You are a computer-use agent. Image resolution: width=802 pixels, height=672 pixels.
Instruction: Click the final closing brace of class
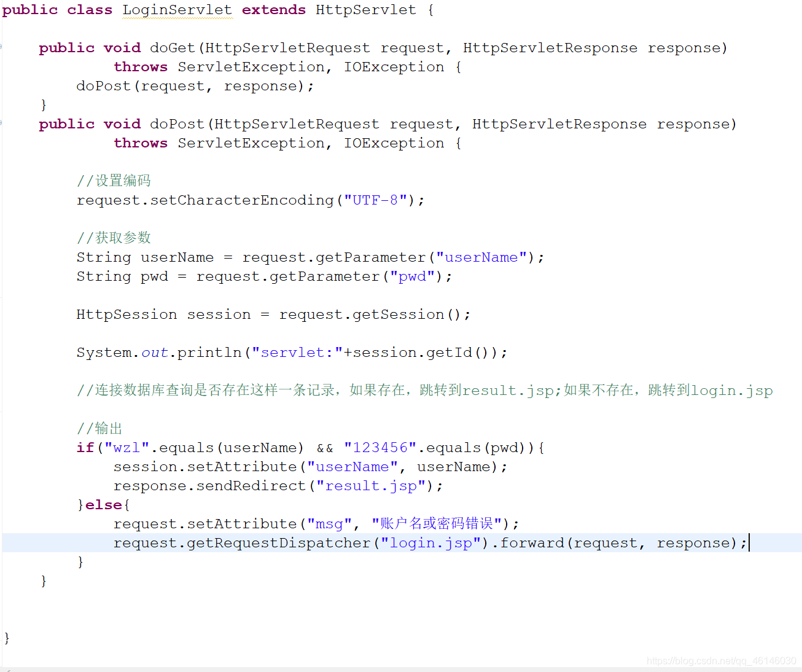pos(7,638)
